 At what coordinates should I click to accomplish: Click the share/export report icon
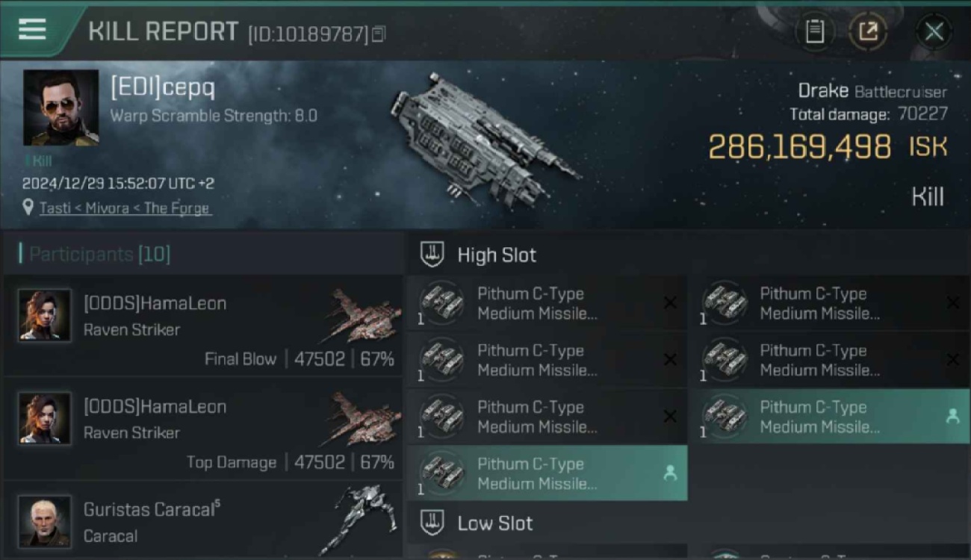(867, 31)
